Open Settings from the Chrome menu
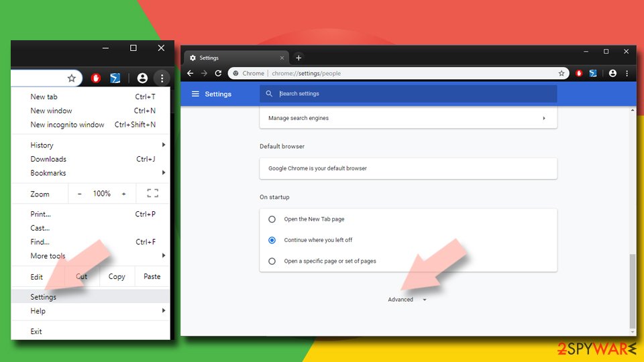Screen dimensions: 644x362 click(x=91, y=296)
